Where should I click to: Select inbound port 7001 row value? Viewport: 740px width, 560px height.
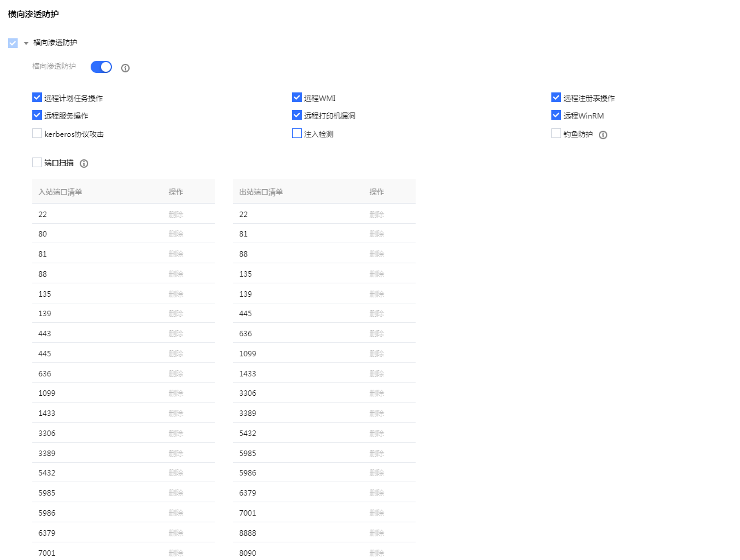pyautogui.click(x=46, y=553)
